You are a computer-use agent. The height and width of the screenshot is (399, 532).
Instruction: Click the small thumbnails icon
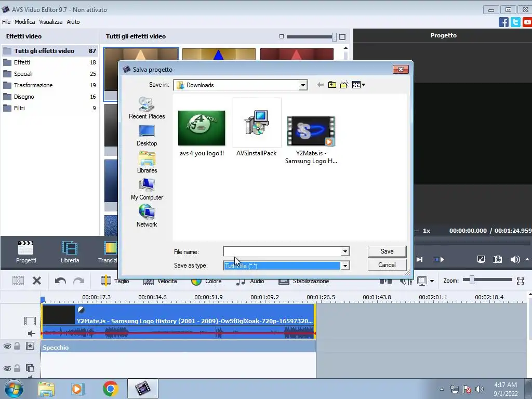[281, 36]
